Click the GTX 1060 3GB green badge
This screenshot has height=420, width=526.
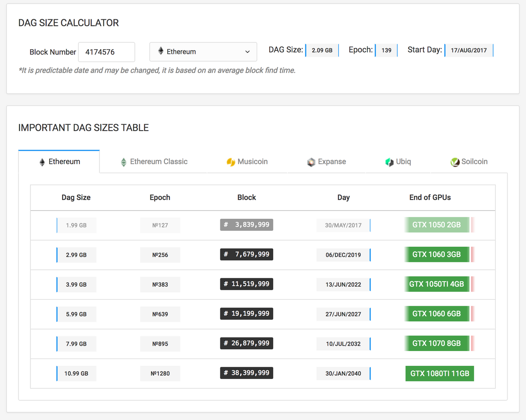(436, 255)
